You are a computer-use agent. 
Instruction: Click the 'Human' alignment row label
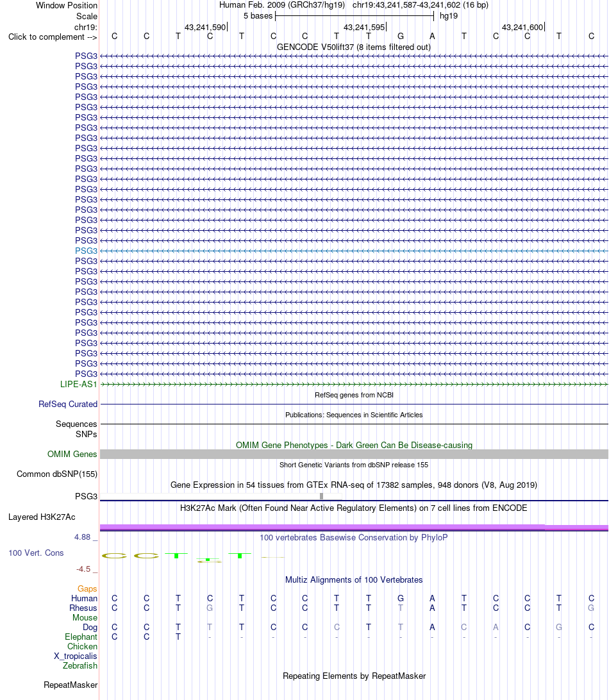click(x=84, y=599)
